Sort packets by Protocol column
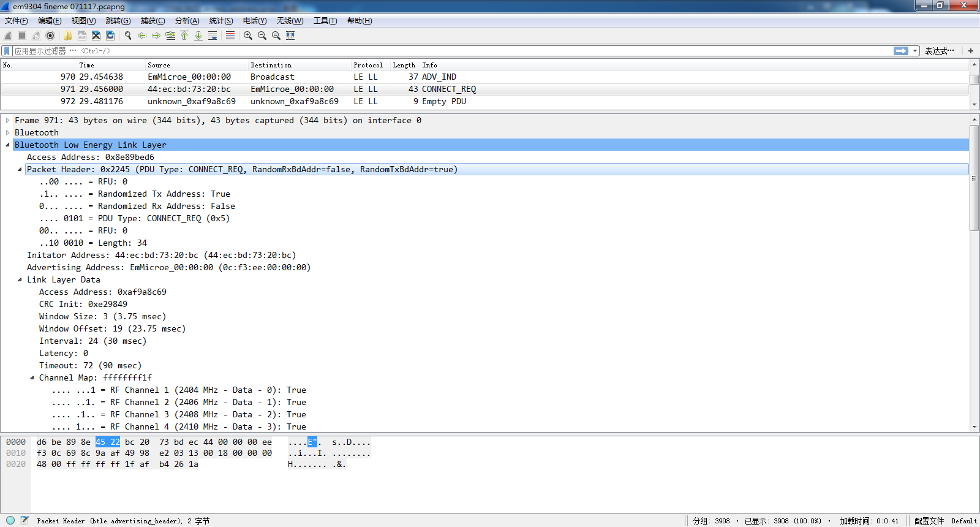 point(371,65)
